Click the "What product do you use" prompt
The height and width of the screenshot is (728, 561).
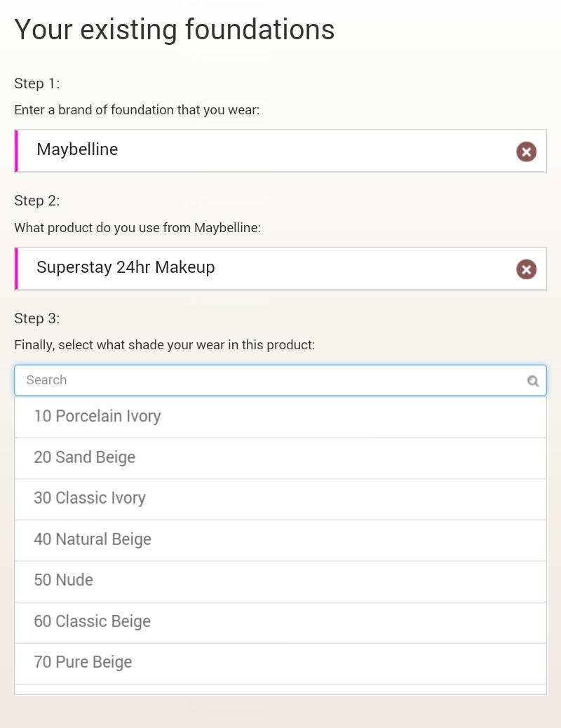pyautogui.click(x=137, y=228)
